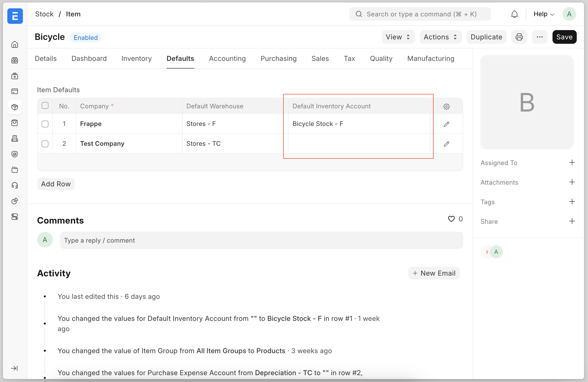Image resolution: width=588 pixels, height=382 pixels.
Task: Check the select-all rows checkbox
Action: click(x=45, y=106)
